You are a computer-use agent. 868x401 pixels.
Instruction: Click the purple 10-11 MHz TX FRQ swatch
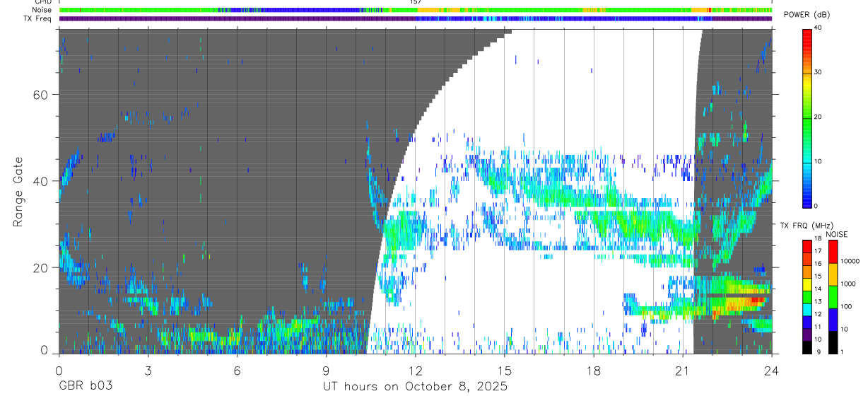(x=807, y=334)
